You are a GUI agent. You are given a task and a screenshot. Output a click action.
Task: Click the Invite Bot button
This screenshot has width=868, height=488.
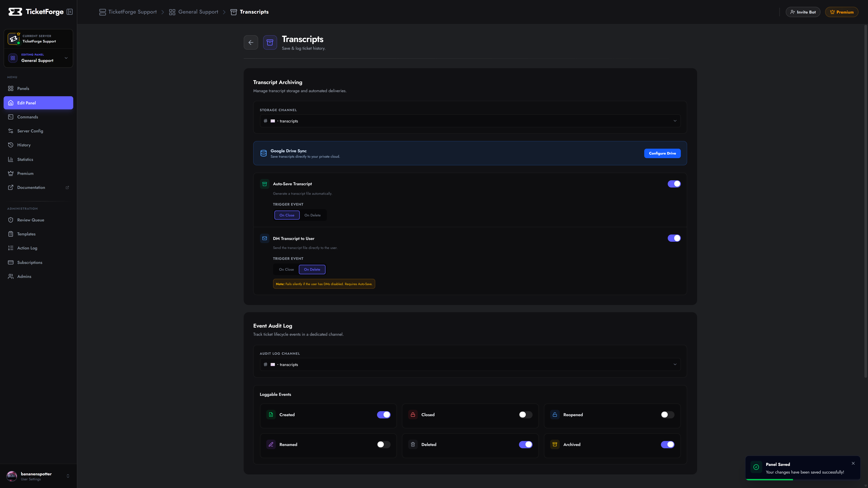point(803,12)
